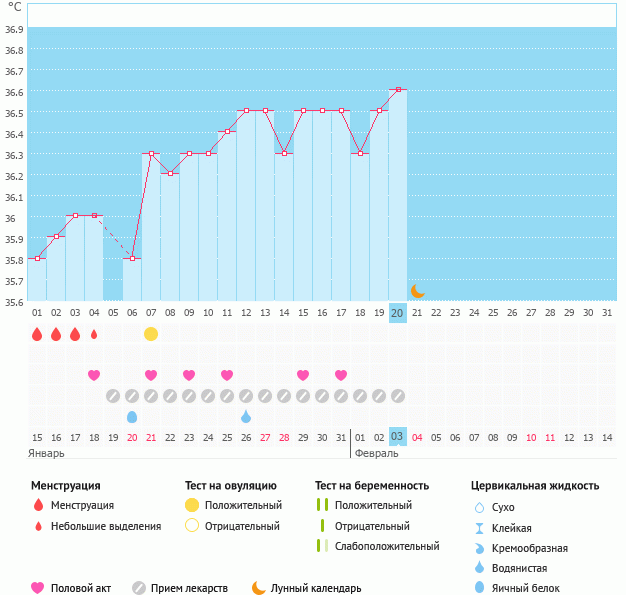Viewport: 626px width, 595px height.
Task: Click the menstruation drop on day 01
Action: coord(37,334)
